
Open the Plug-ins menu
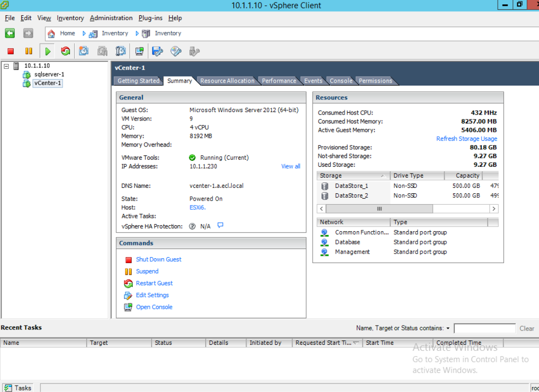(150, 18)
